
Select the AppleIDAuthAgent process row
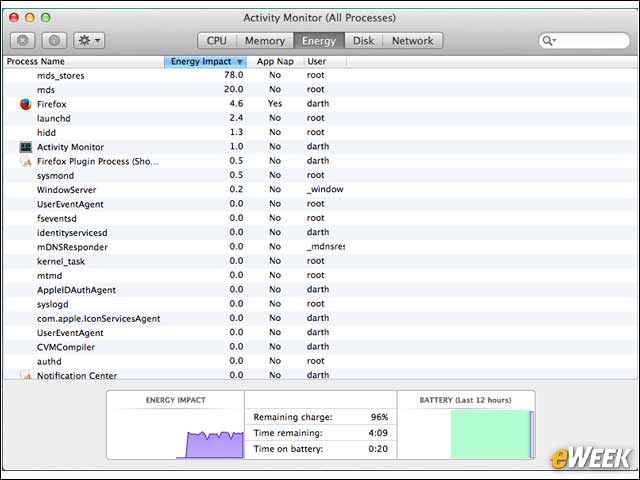coord(320,290)
